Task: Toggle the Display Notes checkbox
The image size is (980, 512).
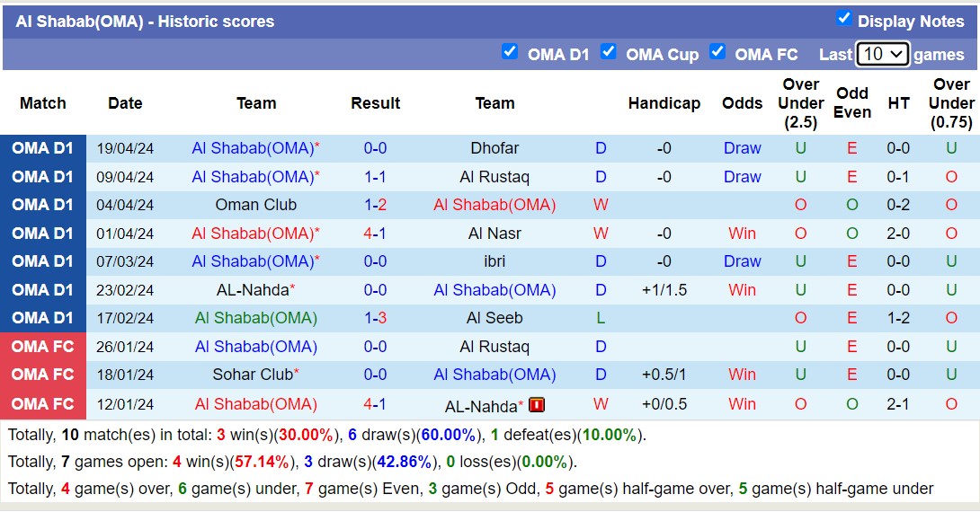Action: click(843, 19)
